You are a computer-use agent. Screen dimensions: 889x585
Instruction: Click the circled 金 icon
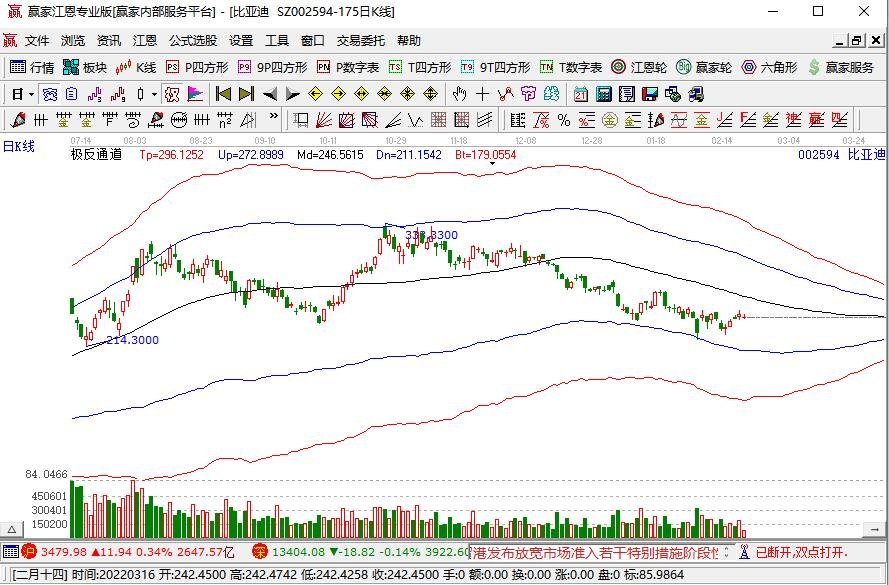coord(609,120)
